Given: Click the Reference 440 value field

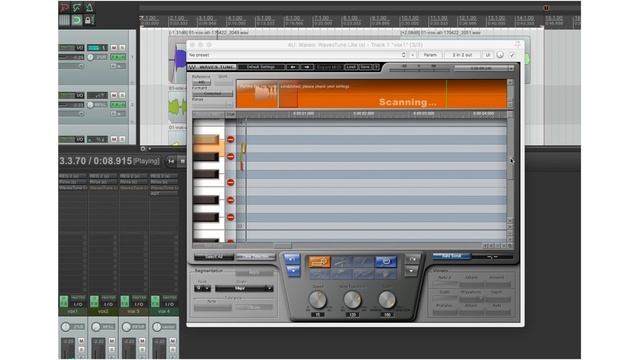Looking at the screenshot, I should coord(201,82).
